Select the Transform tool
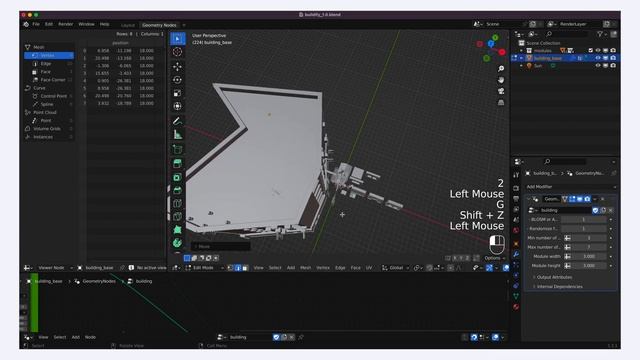 (178, 106)
